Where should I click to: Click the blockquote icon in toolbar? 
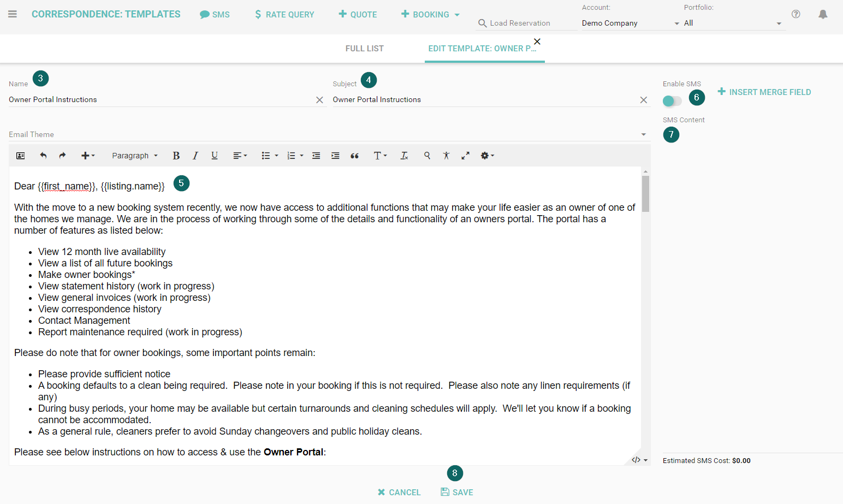coord(354,156)
